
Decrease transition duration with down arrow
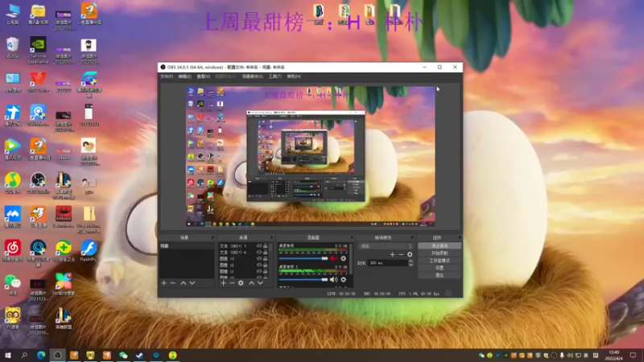[x=411, y=265]
